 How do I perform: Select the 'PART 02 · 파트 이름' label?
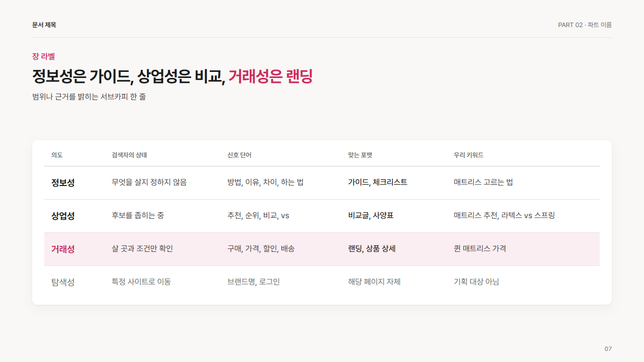(x=585, y=25)
